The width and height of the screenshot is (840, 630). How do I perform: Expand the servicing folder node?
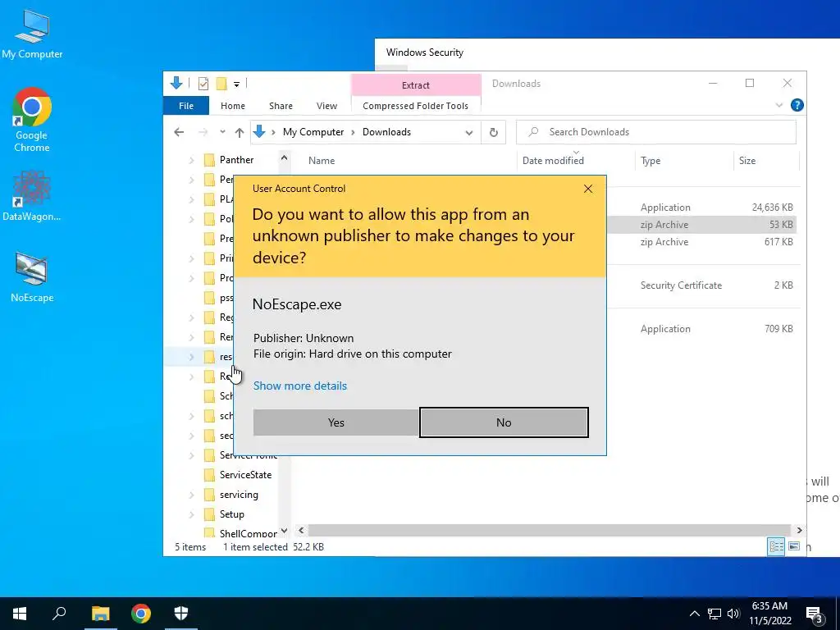click(x=191, y=495)
